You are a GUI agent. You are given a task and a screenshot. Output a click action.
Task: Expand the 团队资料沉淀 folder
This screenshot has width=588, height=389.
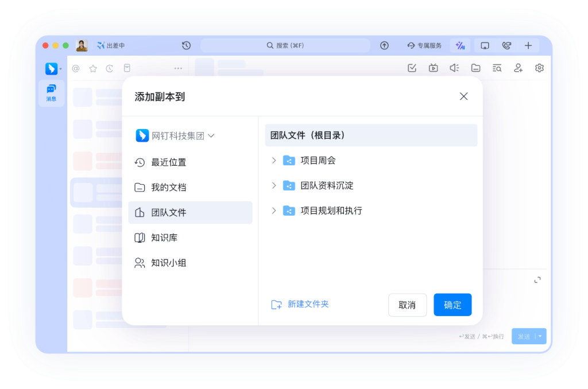coord(274,186)
